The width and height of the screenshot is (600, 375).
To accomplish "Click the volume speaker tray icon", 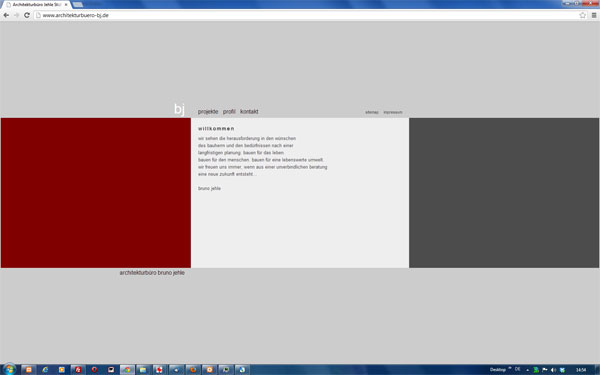I will click(x=553, y=370).
